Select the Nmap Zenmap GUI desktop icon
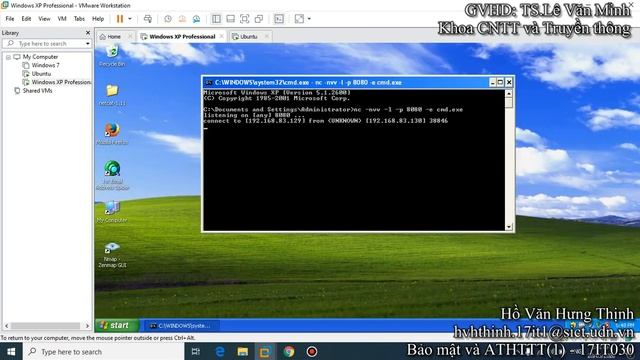Screen dimensions: 640x360 coord(112,255)
